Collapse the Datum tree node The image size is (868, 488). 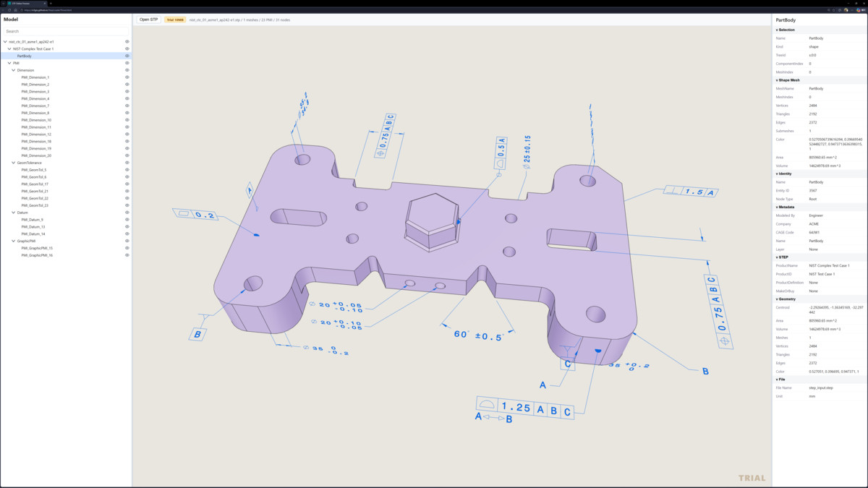coord(14,213)
